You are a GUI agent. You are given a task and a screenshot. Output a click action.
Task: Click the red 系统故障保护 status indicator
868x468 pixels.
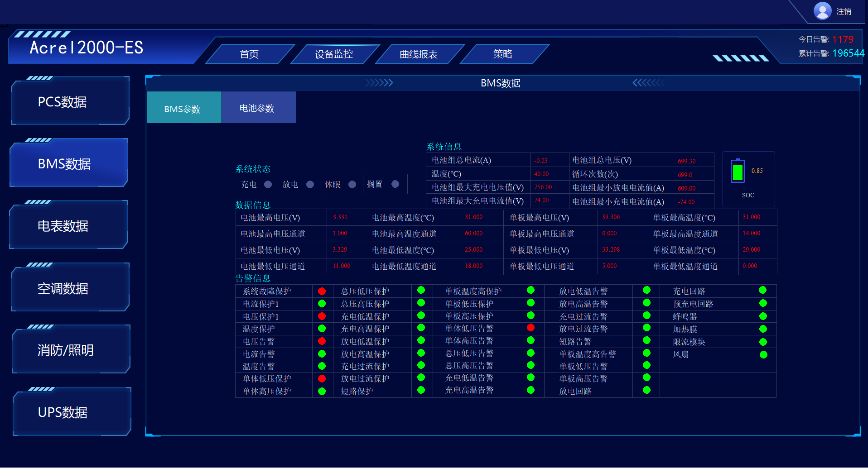tap(322, 291)
